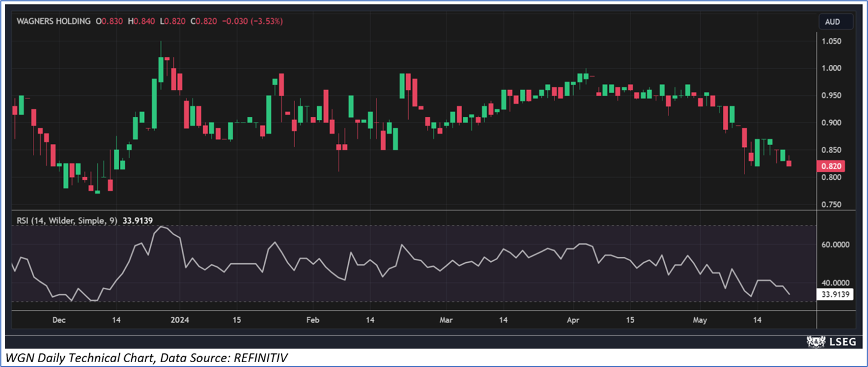This screenshot has width=868, height=367.
Task: Click the Dec label on time axis
Action: click(58, 320)
